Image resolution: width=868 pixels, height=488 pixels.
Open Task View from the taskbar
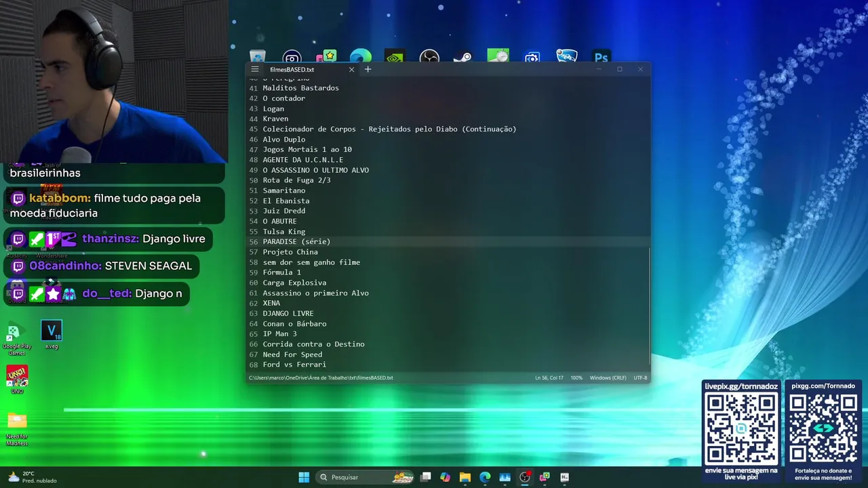426,477
